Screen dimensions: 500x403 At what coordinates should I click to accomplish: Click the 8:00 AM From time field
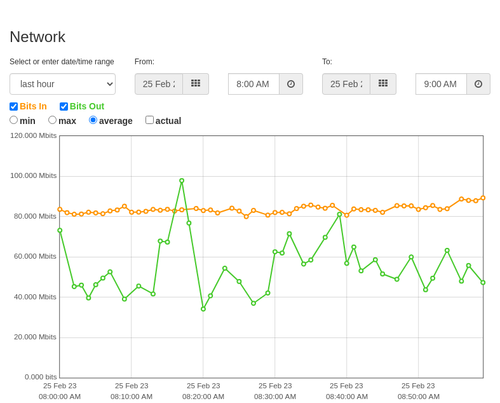[254, 84]
